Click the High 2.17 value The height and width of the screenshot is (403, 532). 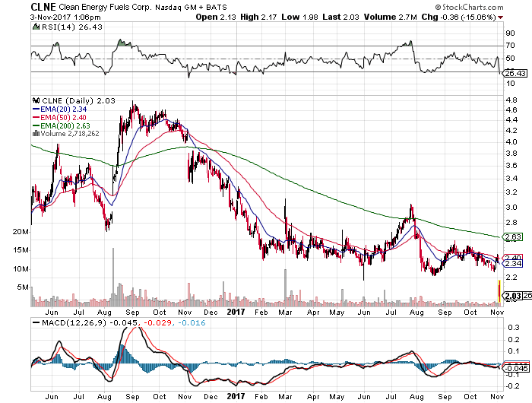(x=258, y=17)
